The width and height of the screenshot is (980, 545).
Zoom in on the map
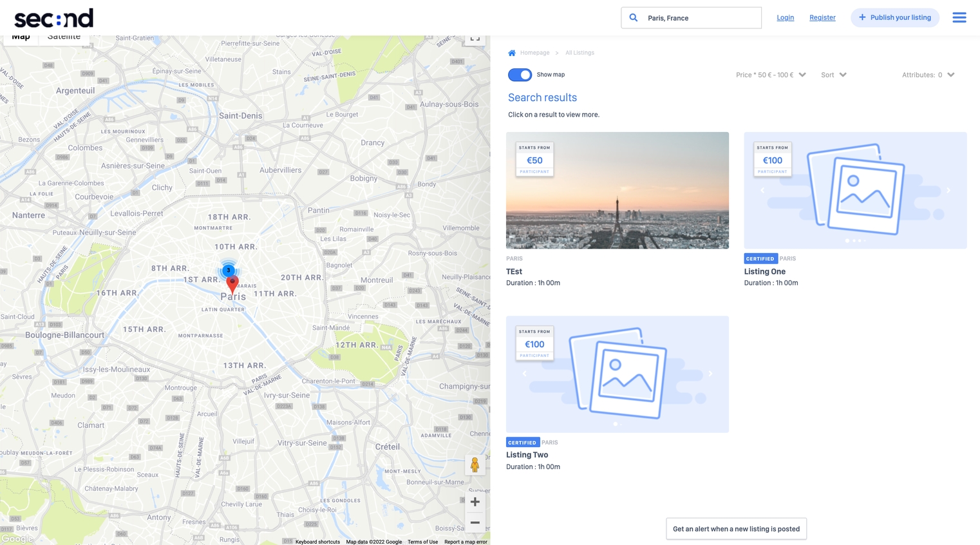coord(475,502)
